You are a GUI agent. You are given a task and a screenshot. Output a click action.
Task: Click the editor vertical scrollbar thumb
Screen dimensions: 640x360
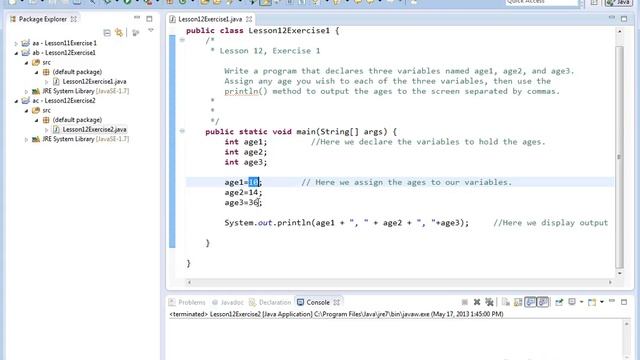620,157
